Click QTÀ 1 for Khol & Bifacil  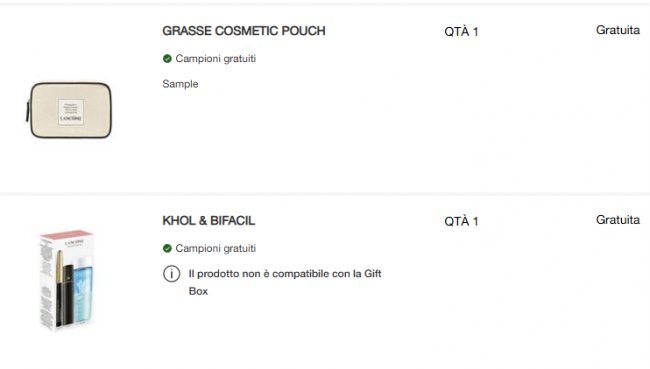(461, 221)
